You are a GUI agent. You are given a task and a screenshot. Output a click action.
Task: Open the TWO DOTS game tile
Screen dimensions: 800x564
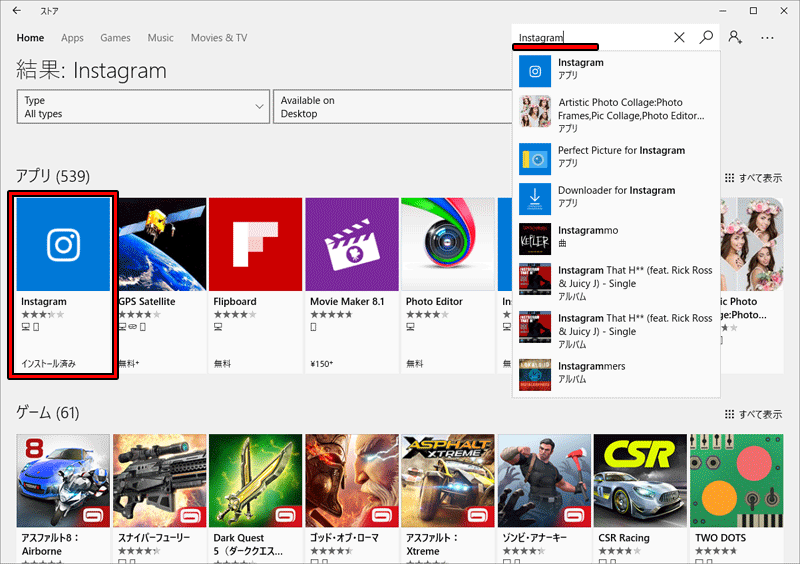[x=737, y=498]
